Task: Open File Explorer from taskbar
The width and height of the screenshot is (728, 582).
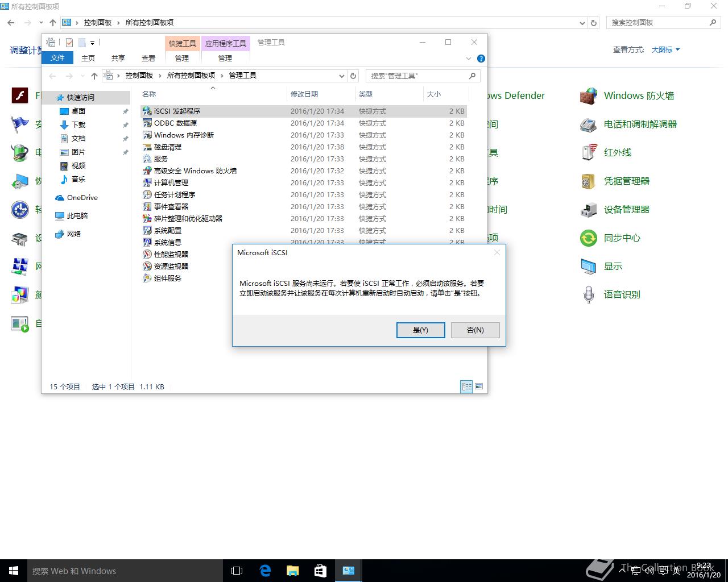Action: (x=293, y=571)
